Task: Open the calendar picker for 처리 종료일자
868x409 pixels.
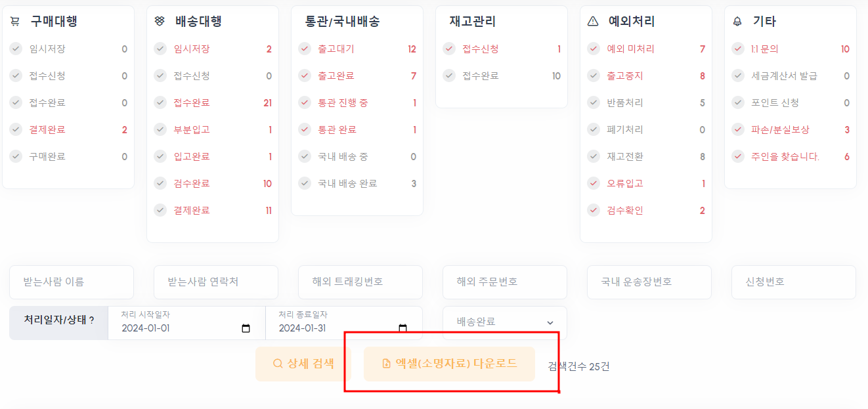Action: (x=403, y=328)
